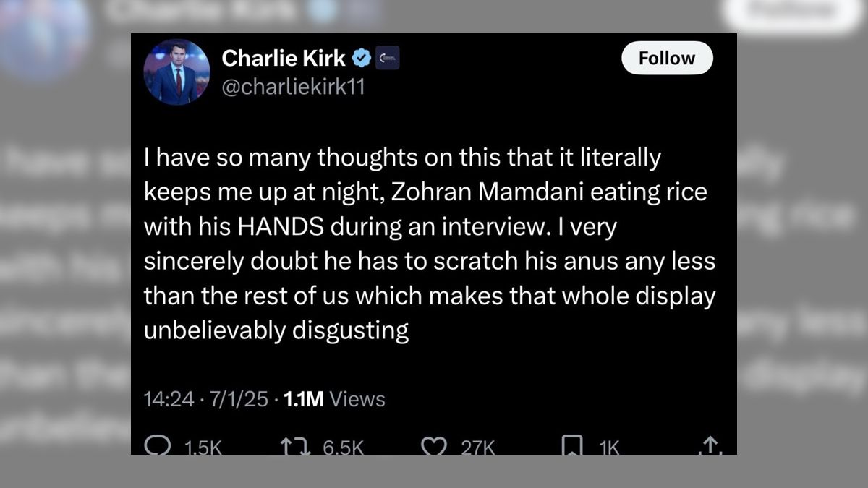Open Charlie Kirk's profile picture
Screen dimensions: 868x488
pyautogui.click(x=176, y=72)
